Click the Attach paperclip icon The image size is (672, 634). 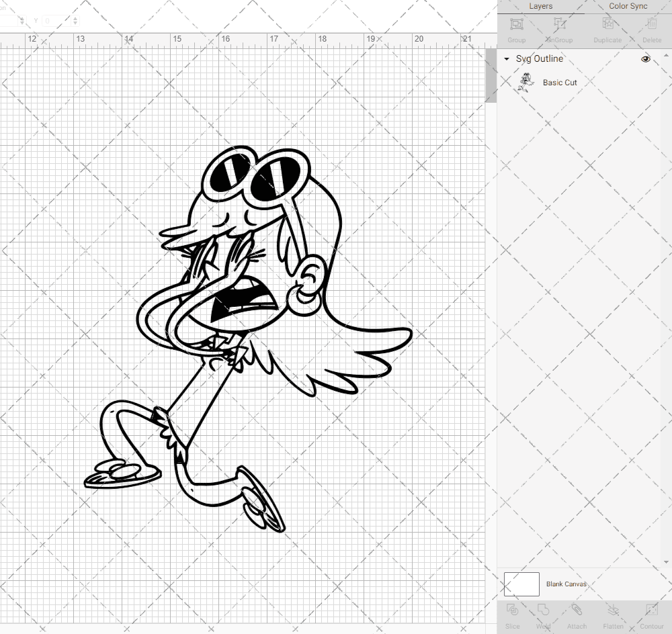point(577,610)
